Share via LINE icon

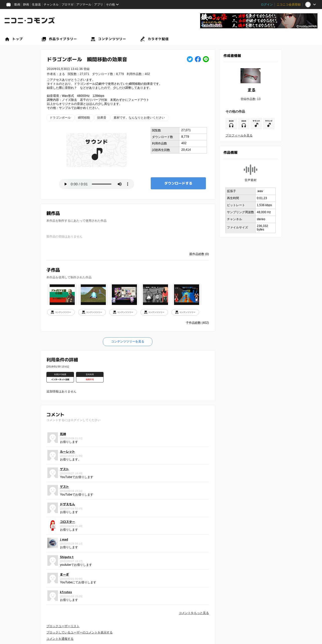[206, 59]
